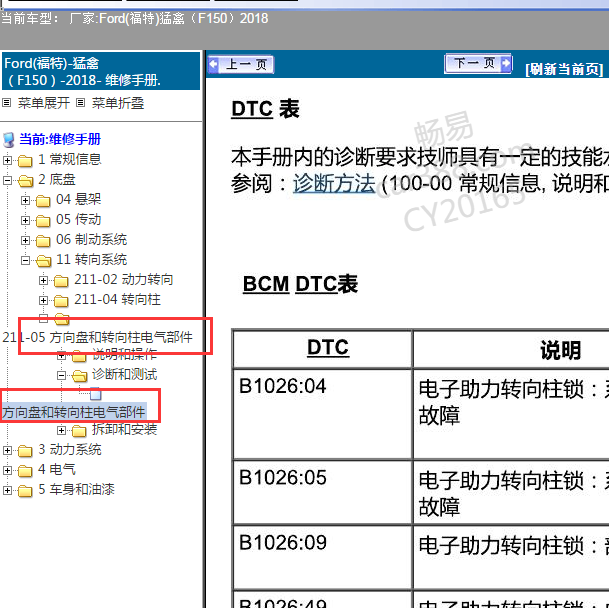
Task: Select tree item 05 传动
Action: click(x=78, y=220)
